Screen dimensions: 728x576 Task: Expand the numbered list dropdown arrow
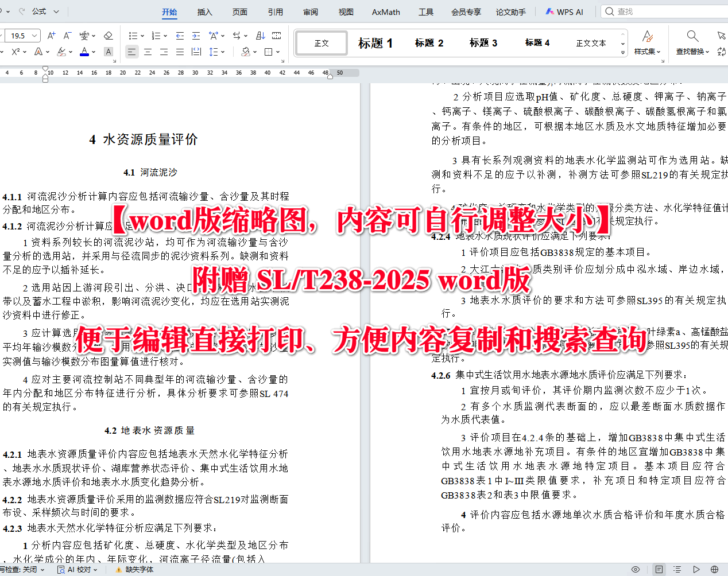coord(165,36)
